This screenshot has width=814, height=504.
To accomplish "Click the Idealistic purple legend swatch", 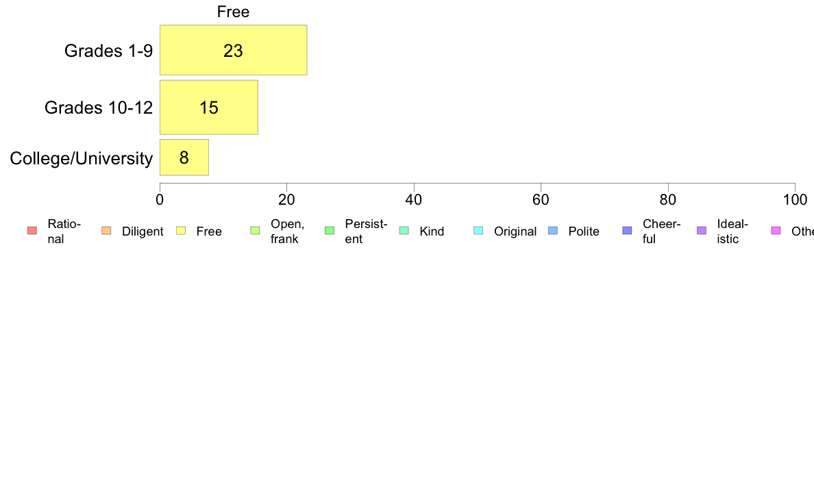I will click(702, 231).
